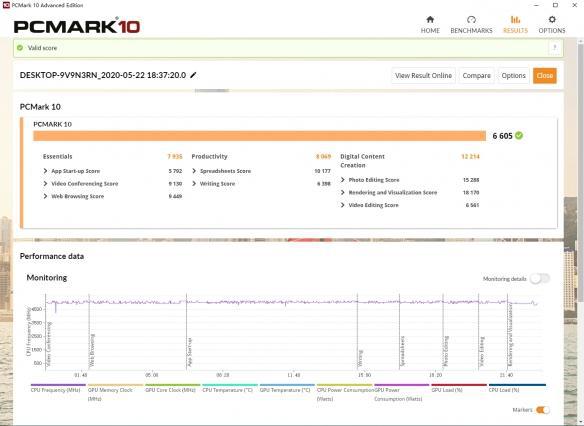Click the 6 605 overall score
Screen dimensions: 584x426
click(502, 136)
